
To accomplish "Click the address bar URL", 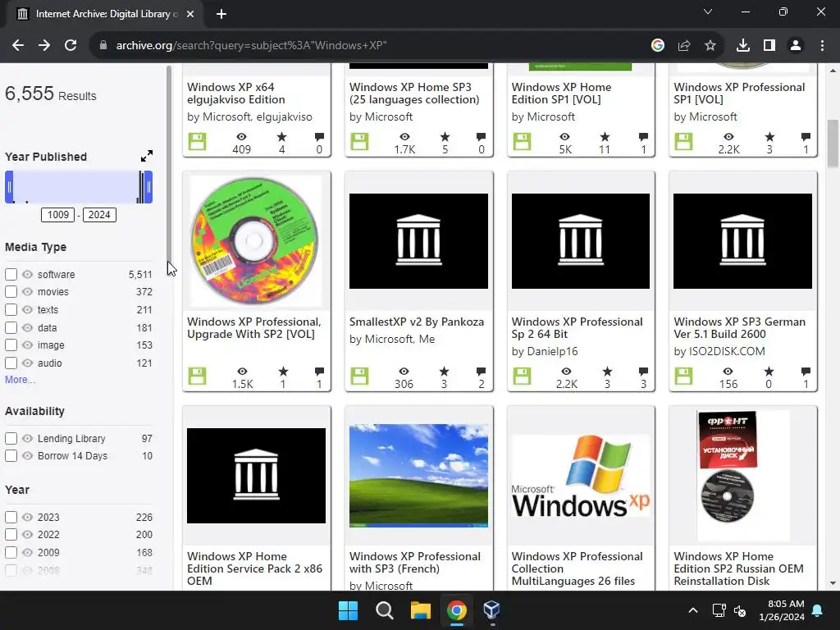I will click(251, 46).
